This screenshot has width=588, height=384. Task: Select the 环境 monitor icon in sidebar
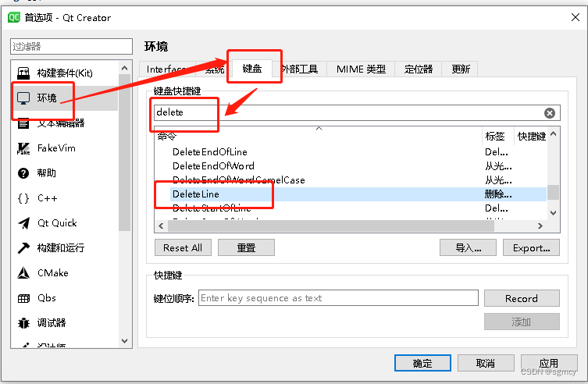pyautogui.click(x=23, y=98)
